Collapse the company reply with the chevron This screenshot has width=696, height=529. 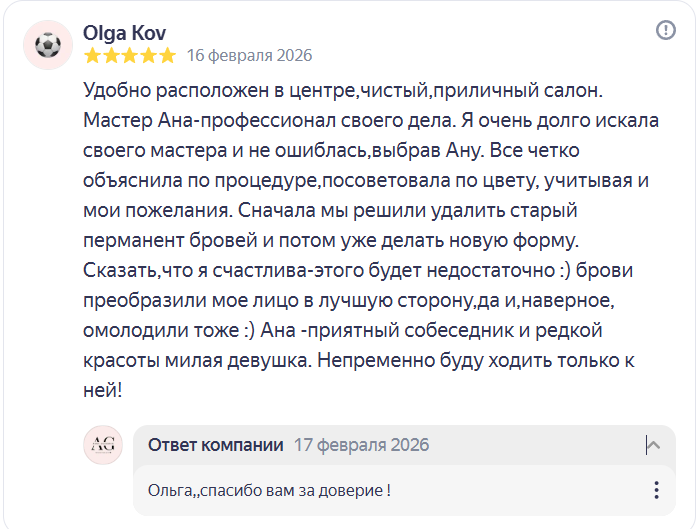tap(653, 445)
